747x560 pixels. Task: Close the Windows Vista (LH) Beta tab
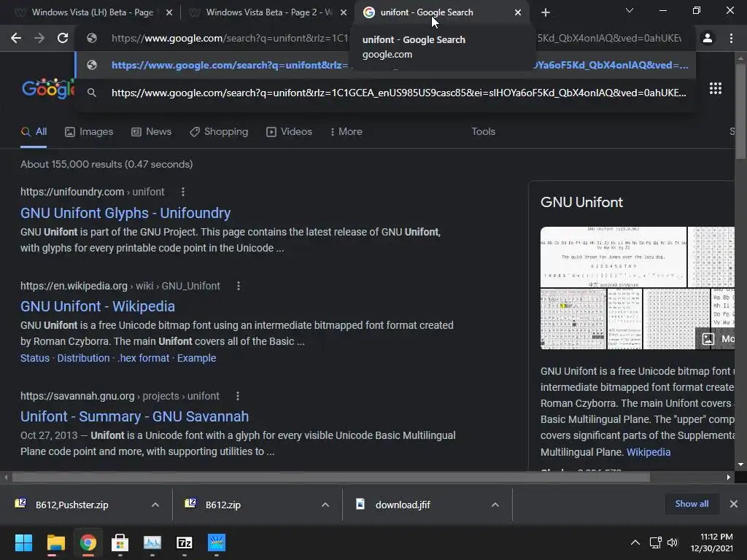(x=169, y=12)
